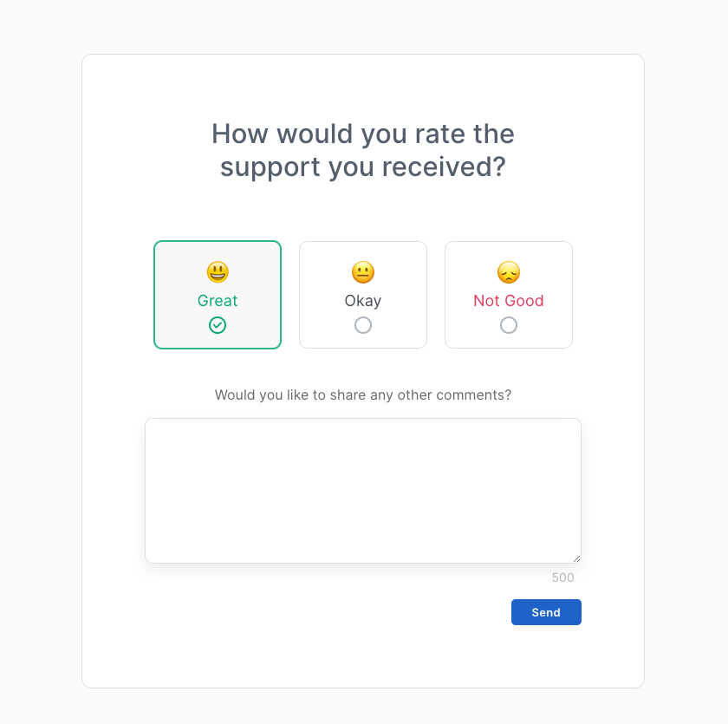Click the "Okay" label text
Screen dimensions: 728x724
point(363,301)
